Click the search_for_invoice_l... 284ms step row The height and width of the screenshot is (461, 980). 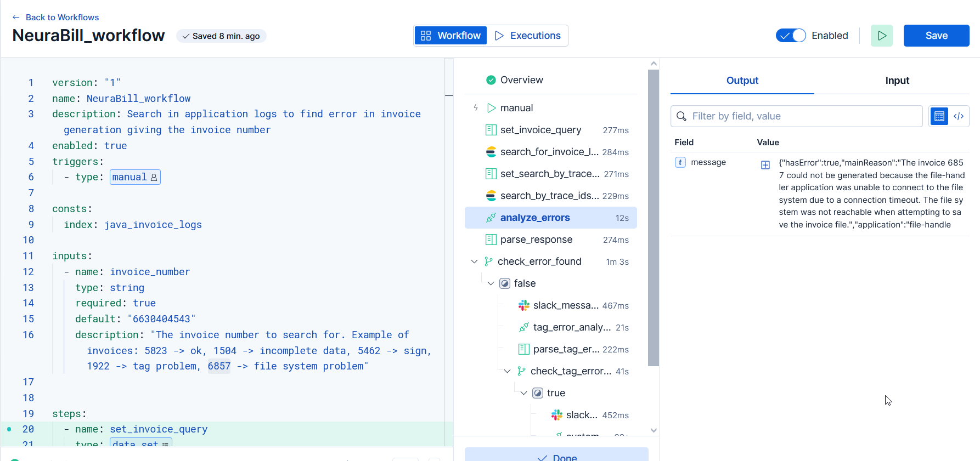pos(551,152)
